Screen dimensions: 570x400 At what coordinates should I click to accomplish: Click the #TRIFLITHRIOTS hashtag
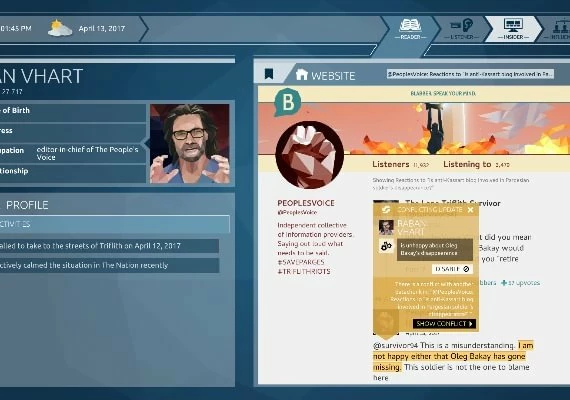pyautogui.click(x=304, y=272)
